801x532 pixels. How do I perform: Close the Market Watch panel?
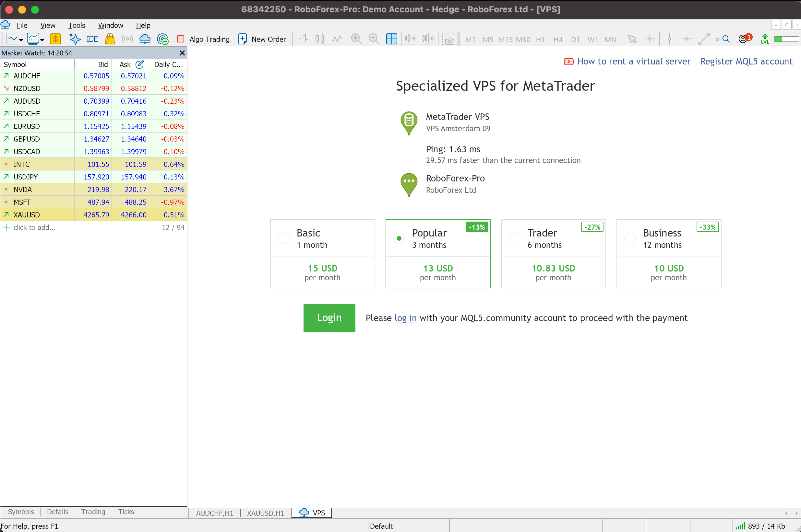[182, 53]
